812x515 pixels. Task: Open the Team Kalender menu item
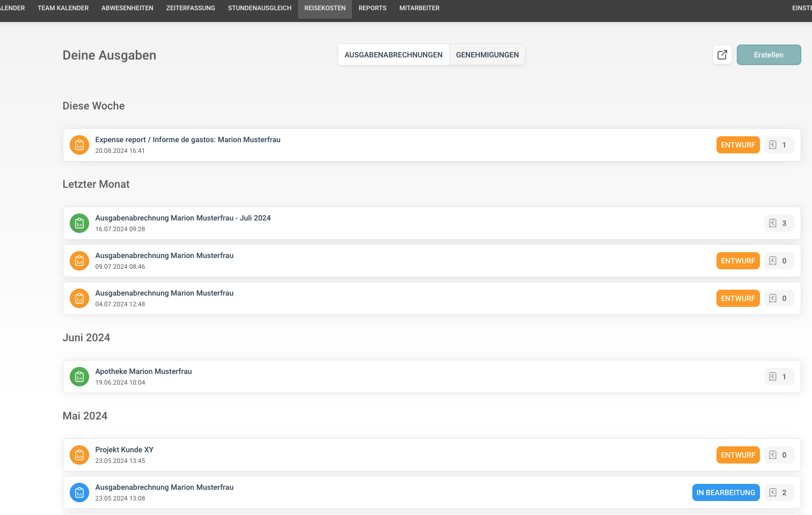63,8
